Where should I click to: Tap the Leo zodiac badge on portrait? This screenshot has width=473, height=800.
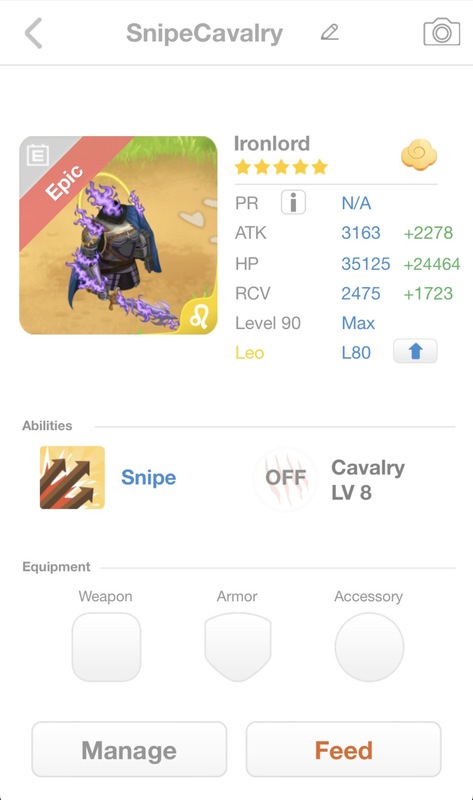[199, 317]
